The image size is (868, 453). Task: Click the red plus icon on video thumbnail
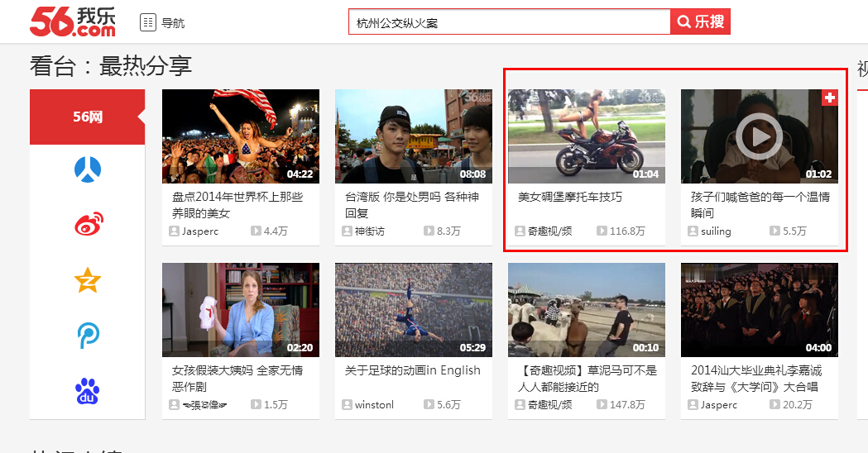(x=830, y=98)
